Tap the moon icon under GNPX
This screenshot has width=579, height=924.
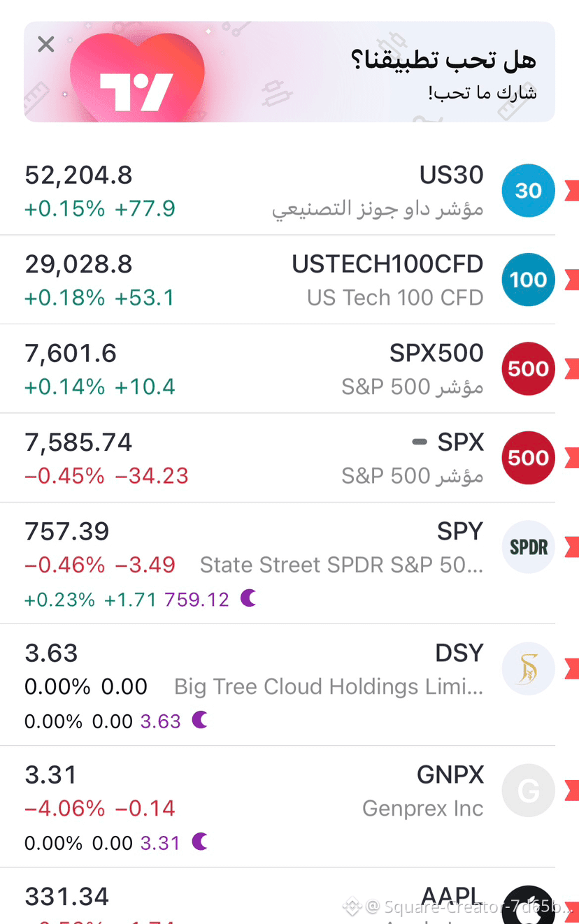(x=200, y=842)
